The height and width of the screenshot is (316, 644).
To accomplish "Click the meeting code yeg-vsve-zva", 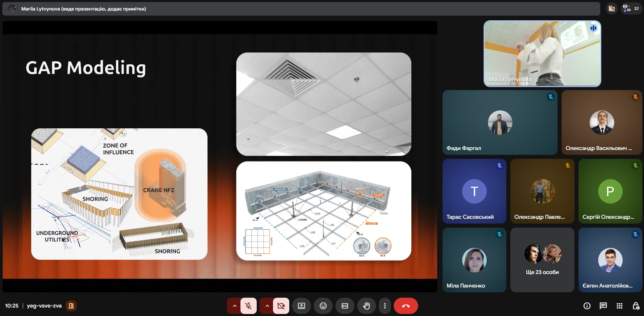I will [x=44, y=306].
